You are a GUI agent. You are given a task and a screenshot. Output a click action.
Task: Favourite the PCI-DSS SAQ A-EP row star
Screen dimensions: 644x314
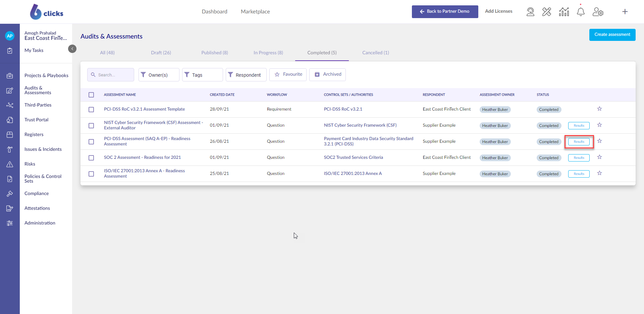tap(599, 141)
